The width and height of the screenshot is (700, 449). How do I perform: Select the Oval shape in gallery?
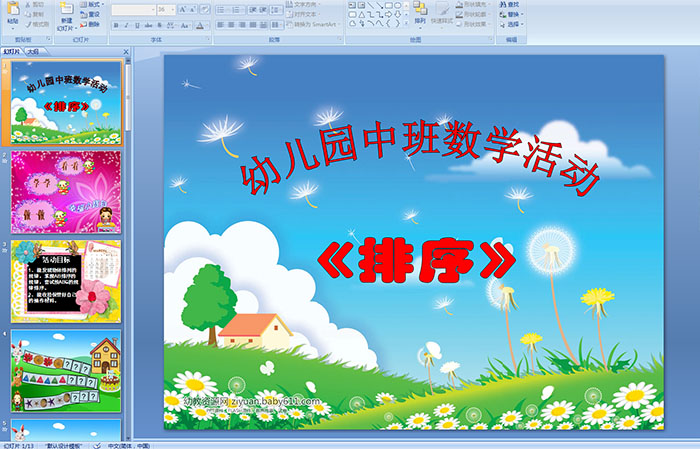coord(397,5)
